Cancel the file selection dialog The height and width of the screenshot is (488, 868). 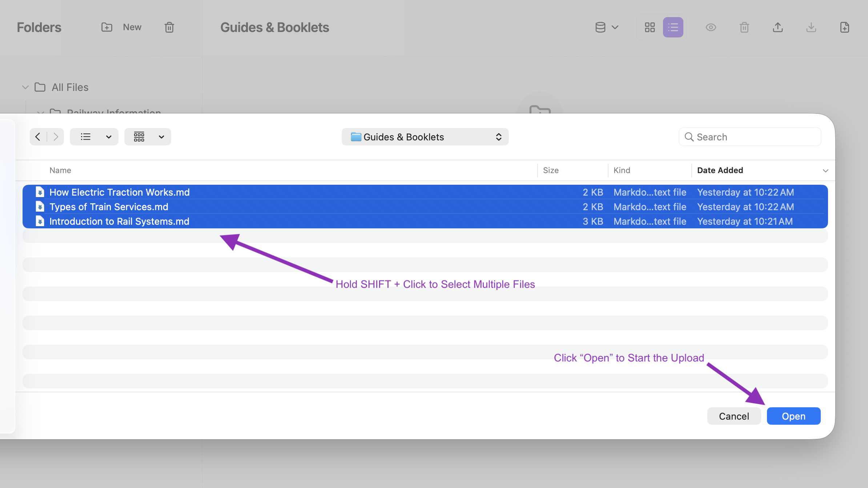click(734, 416)
